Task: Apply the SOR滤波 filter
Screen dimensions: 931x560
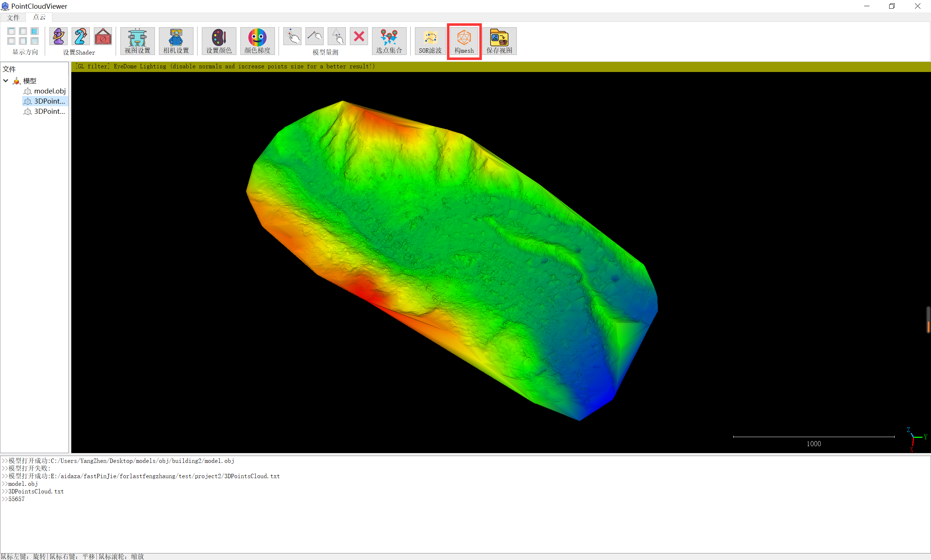Action: coord(430,41)
